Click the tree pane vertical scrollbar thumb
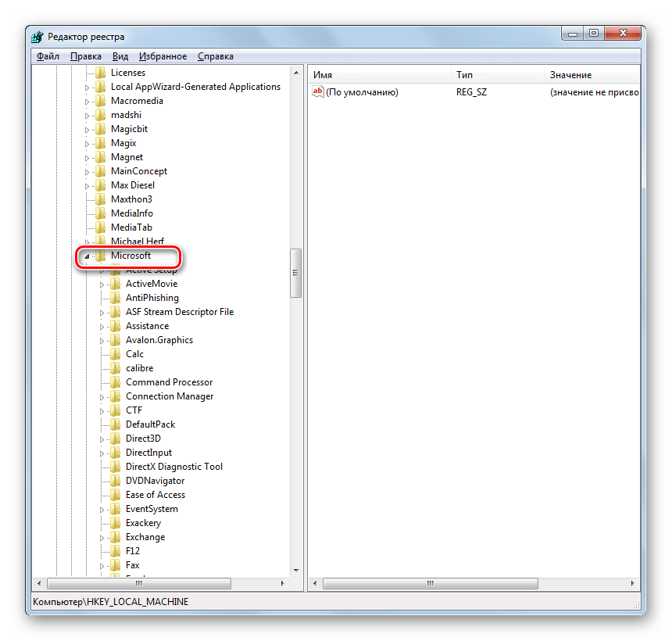Viewport: 672px width, 641px height. pyautogui.click(x=295, y=273)
